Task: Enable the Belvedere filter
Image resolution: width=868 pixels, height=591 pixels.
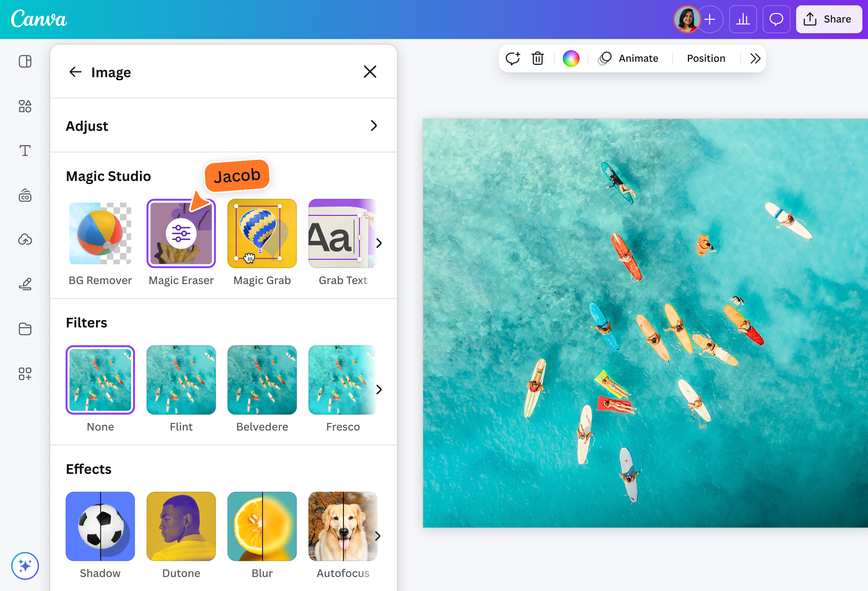Action: [262, 380]
